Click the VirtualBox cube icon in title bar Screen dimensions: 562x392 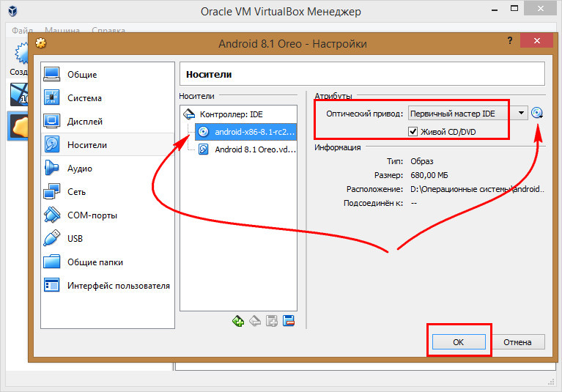pyautogui.click(x=12, y=11)
